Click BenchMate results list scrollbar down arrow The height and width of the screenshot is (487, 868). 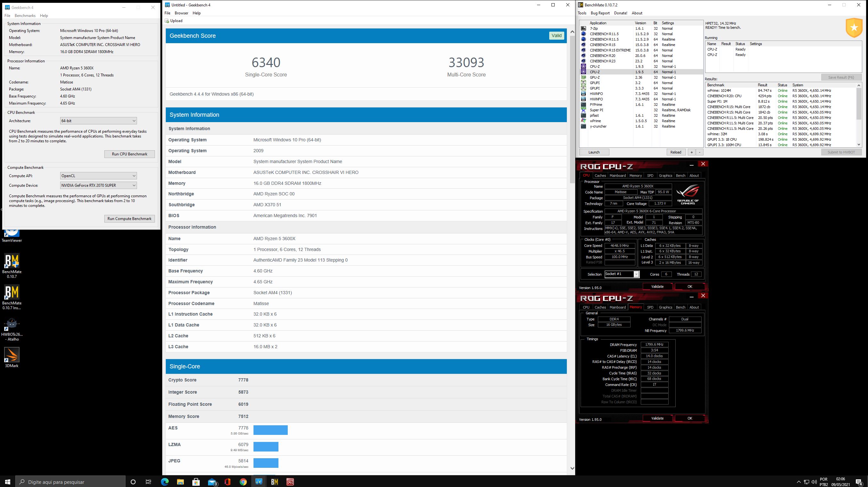859,145
